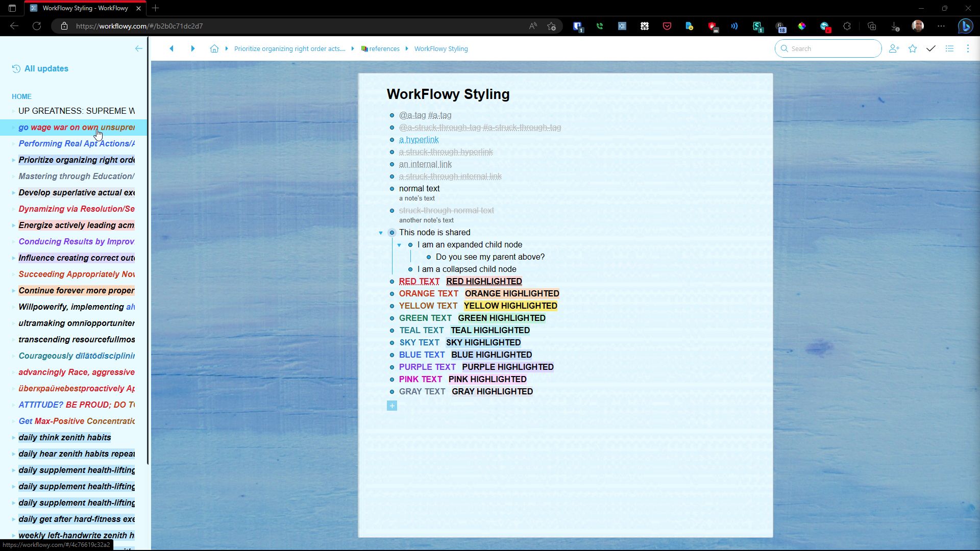980x551 pixels.
Task: Click the browser address bar URL
Action: [x=139, y=26]
